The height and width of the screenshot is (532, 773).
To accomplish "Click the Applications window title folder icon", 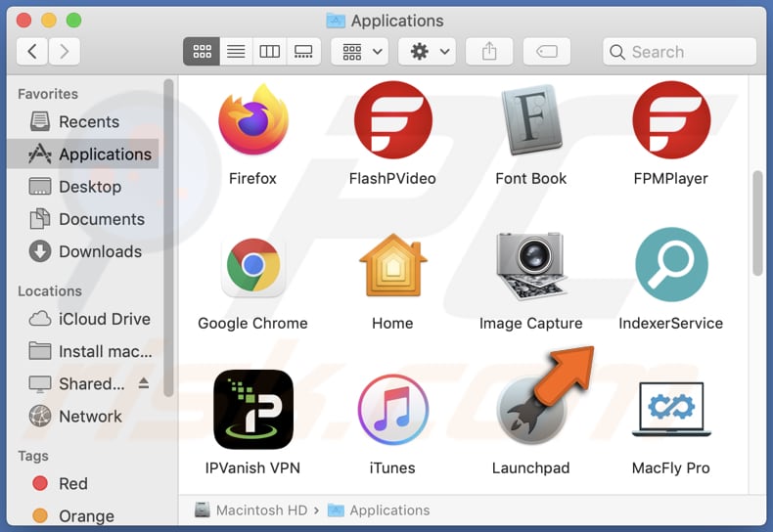I will point(336,21).
